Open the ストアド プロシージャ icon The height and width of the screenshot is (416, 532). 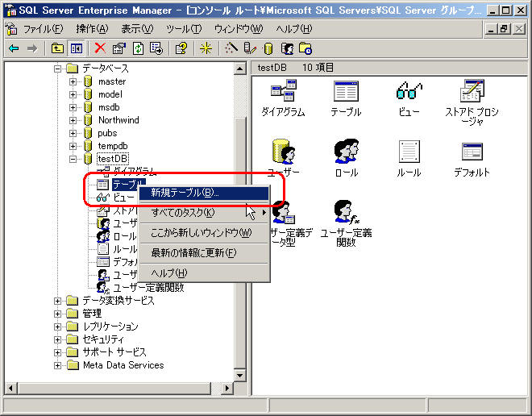tap(472, 92)
